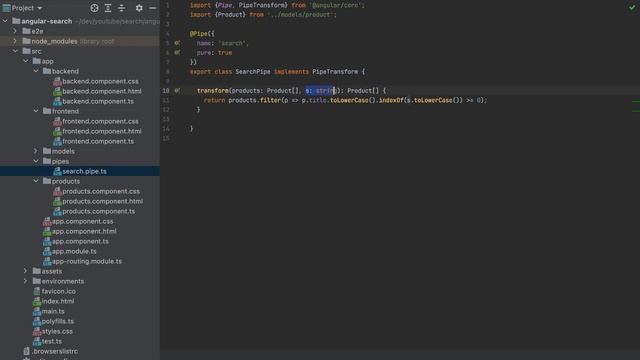Click the filter call in line 11
640x360 pixels.
271,100
